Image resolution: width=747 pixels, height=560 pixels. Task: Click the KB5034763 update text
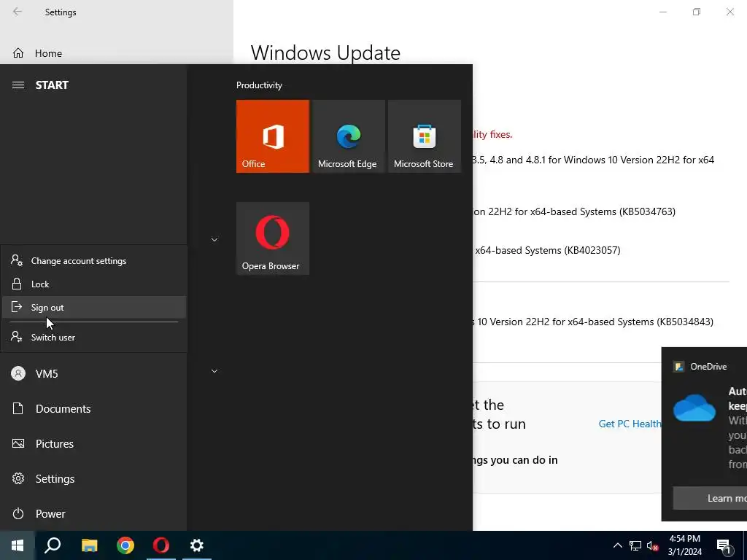[x=574, y=211]
